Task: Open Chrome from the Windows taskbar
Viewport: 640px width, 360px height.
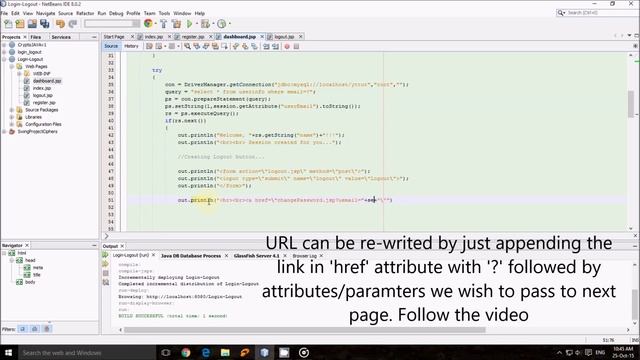Action: coord(186,353)
